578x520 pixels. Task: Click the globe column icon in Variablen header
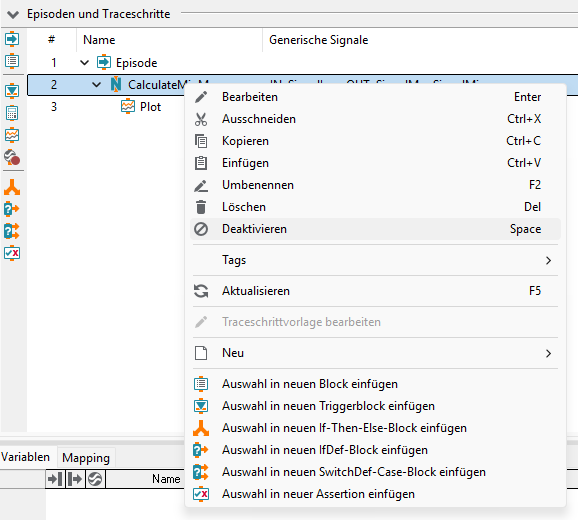pyautogui.click(x=95, y=479)
